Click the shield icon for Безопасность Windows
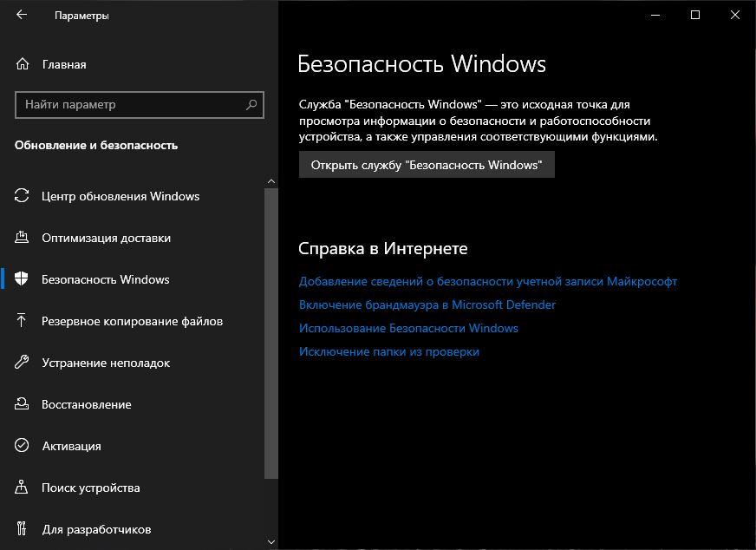This screenshot has height=550, width=756. pos(22,278)
